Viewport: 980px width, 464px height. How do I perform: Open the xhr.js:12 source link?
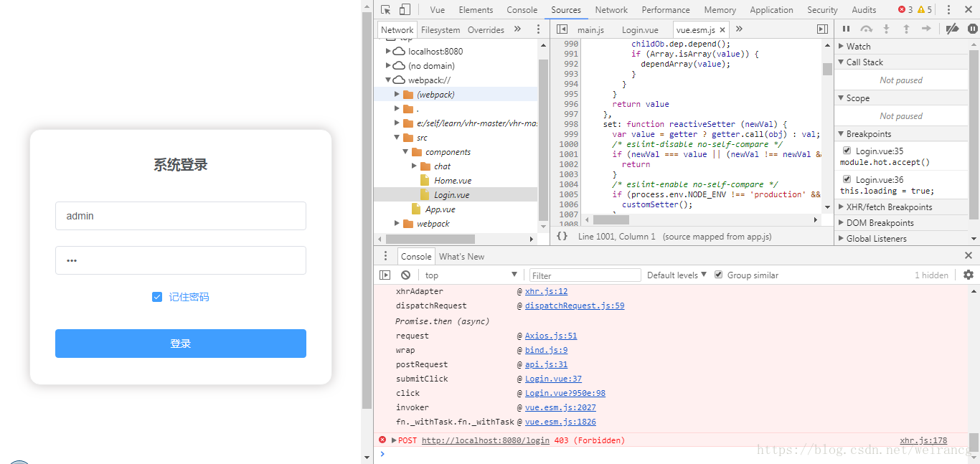[x=546, y=291]
